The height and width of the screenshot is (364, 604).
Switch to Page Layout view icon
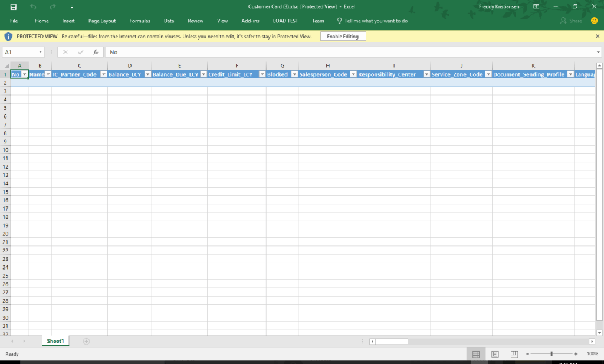pos(495,354)
